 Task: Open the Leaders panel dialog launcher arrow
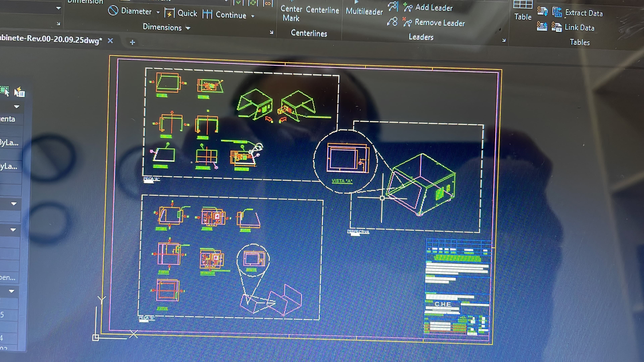click(504, 40)
